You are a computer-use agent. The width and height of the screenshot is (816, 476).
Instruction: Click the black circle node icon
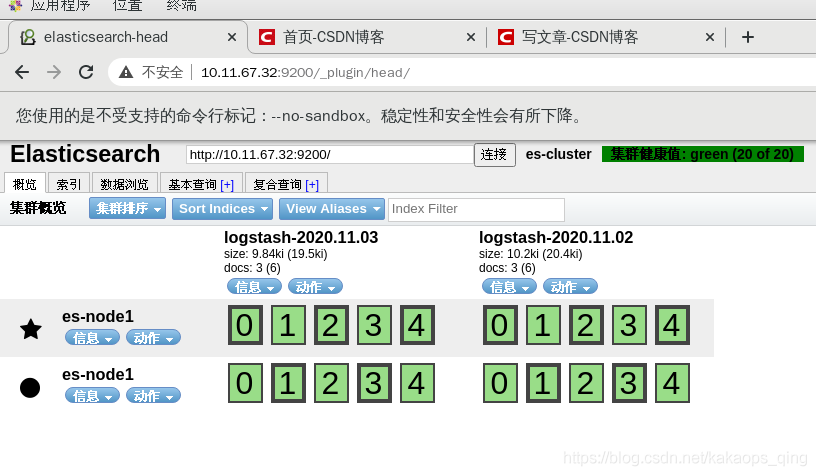[x=30, y=388]
